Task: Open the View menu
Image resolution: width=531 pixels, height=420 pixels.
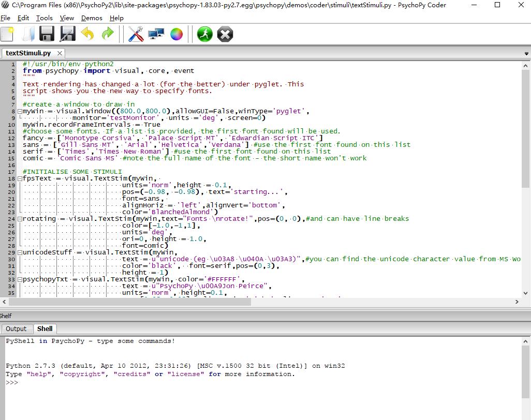Action: [67, 18]
